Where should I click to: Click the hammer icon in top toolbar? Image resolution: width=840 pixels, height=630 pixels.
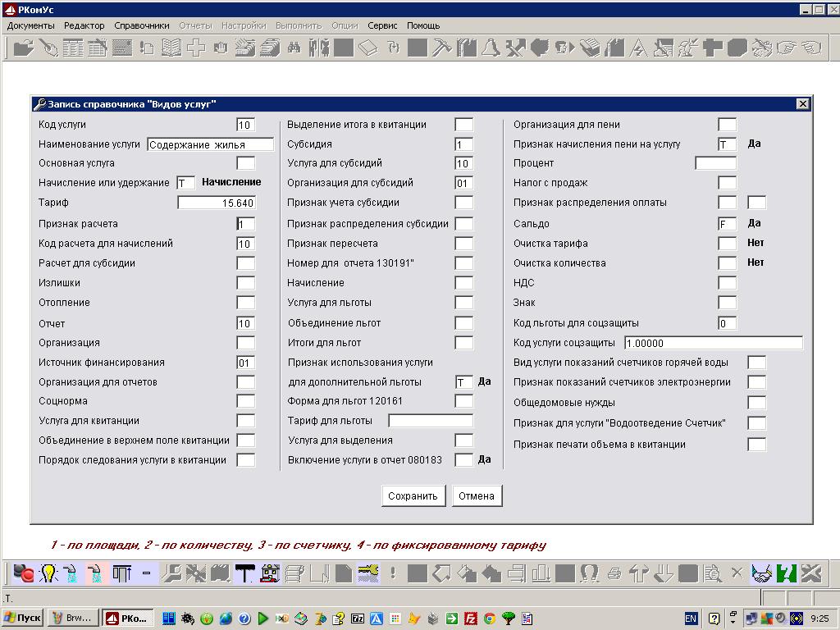tap(441, 48)
